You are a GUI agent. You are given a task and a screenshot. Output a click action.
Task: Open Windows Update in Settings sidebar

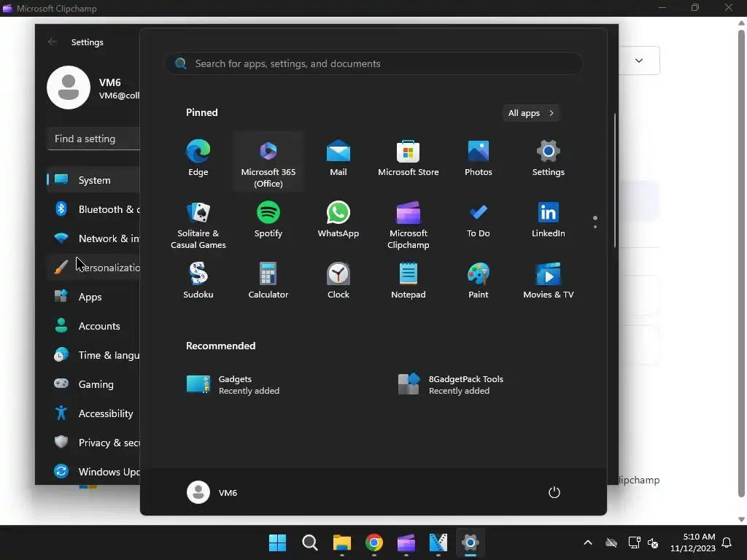94,472
